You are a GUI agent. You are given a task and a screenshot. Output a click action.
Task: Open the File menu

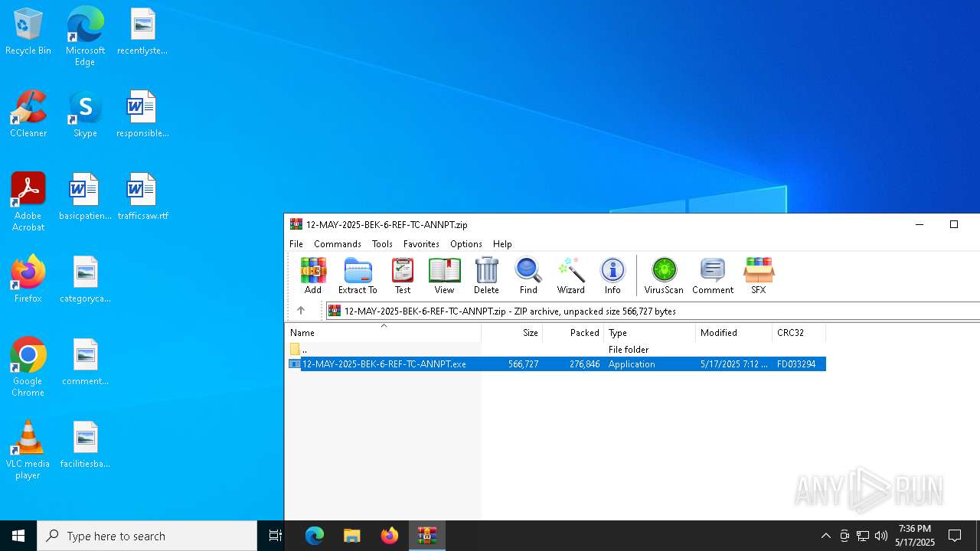click(296, 243)
